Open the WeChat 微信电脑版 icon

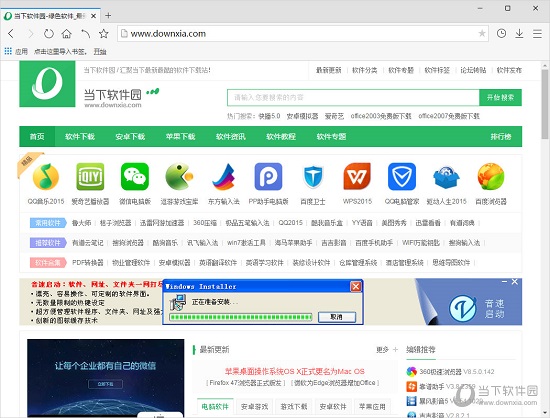[x=135, y=176]
